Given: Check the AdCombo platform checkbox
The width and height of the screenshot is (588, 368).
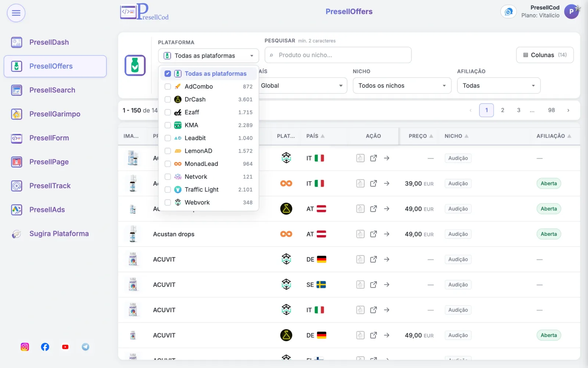Looking at the screenshot, I should pyautogui.click(x=168, y=86).
